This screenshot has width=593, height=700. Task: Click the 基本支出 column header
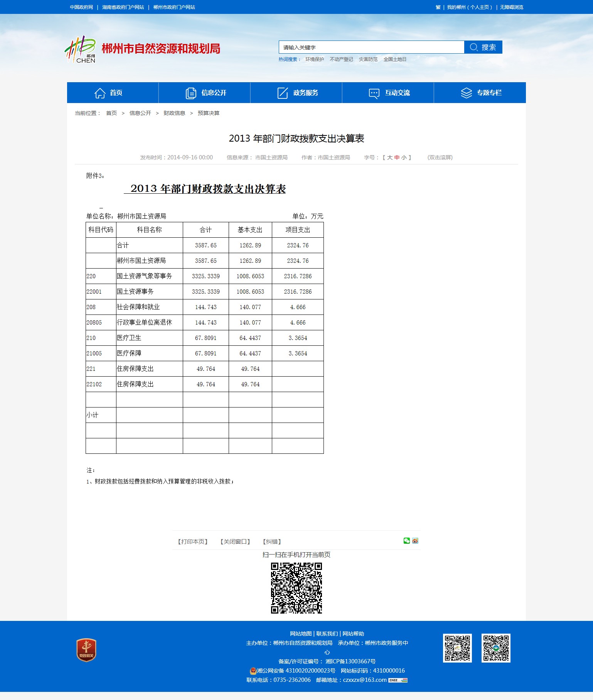point(250,230)
